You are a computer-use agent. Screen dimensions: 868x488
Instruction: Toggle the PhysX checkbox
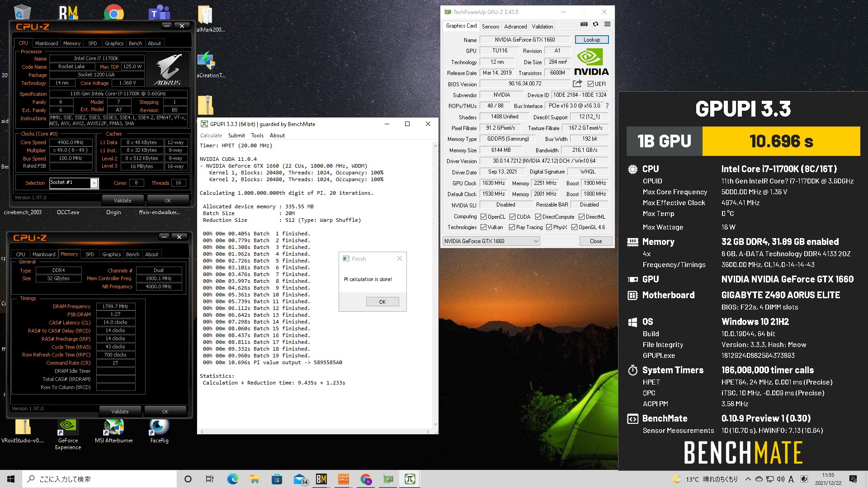point(549,227)
